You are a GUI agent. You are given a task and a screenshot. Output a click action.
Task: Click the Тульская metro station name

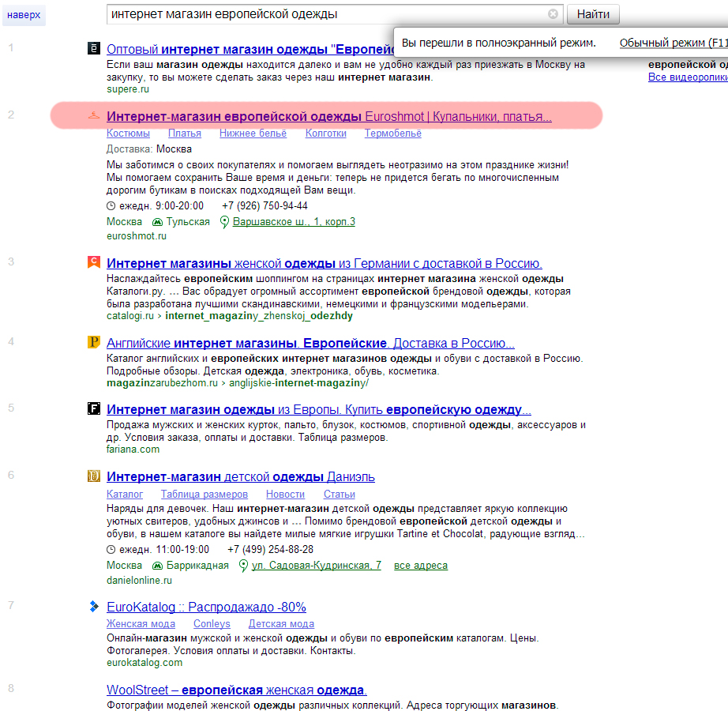click(188, 221)
